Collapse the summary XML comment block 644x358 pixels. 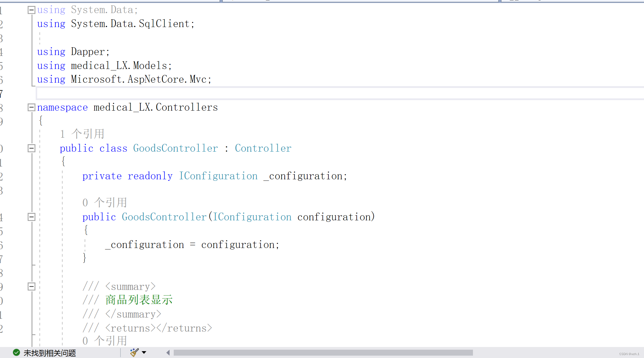[x=31, y=286]
